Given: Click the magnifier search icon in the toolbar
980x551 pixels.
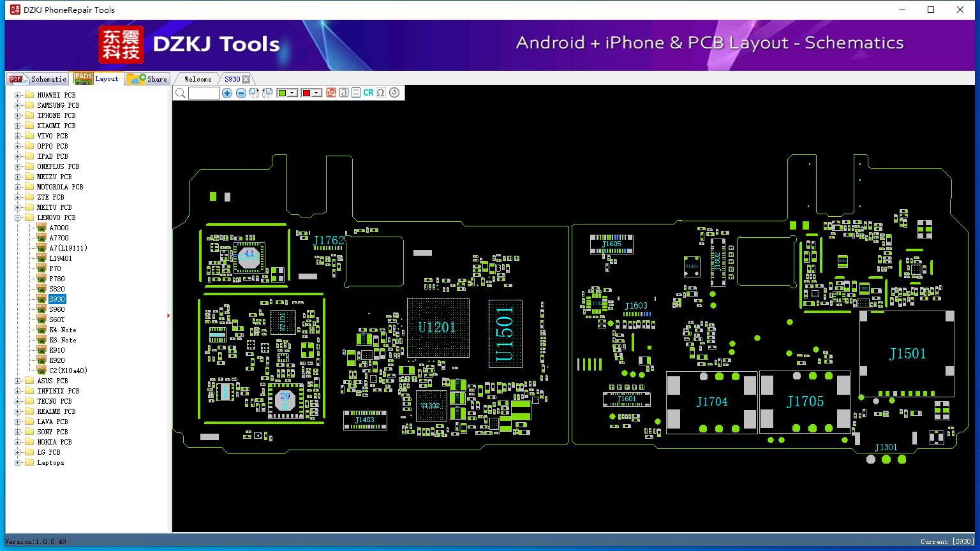Looking at the screenshot, I should [x=181, y=93].
